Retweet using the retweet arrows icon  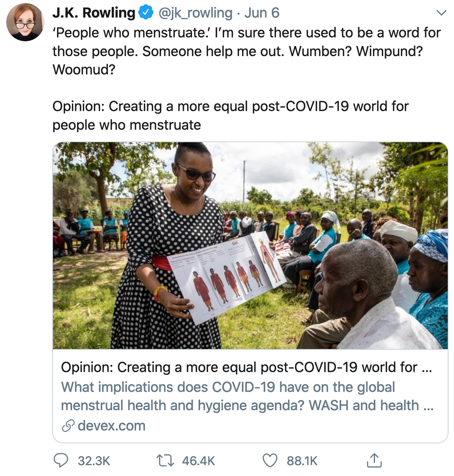pyautogui.click(x=166, y=460)
